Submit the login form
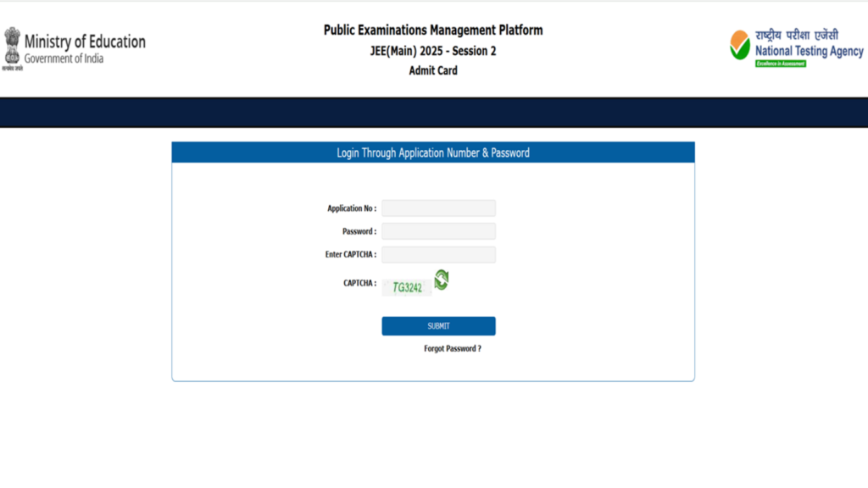 tap(438, 326)
